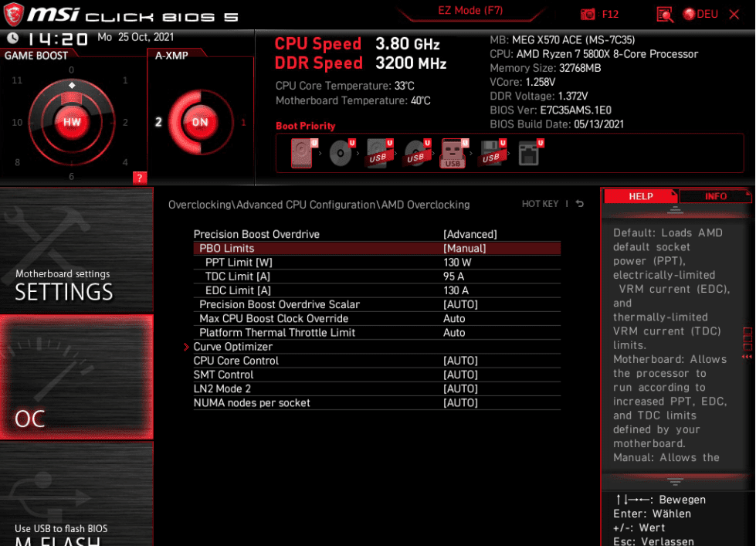
Task: Select the network boot priority device
Action: (x=530, y=153)
